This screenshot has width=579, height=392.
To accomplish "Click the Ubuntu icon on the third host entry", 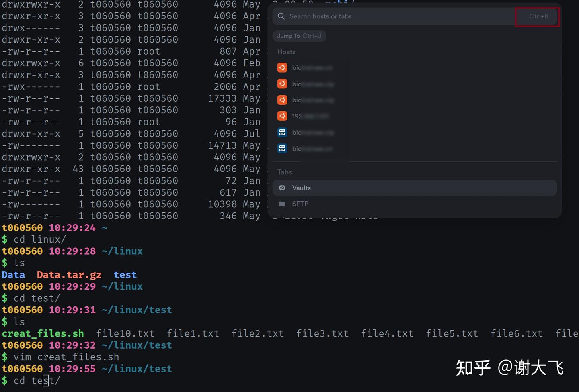I will 282,100.
